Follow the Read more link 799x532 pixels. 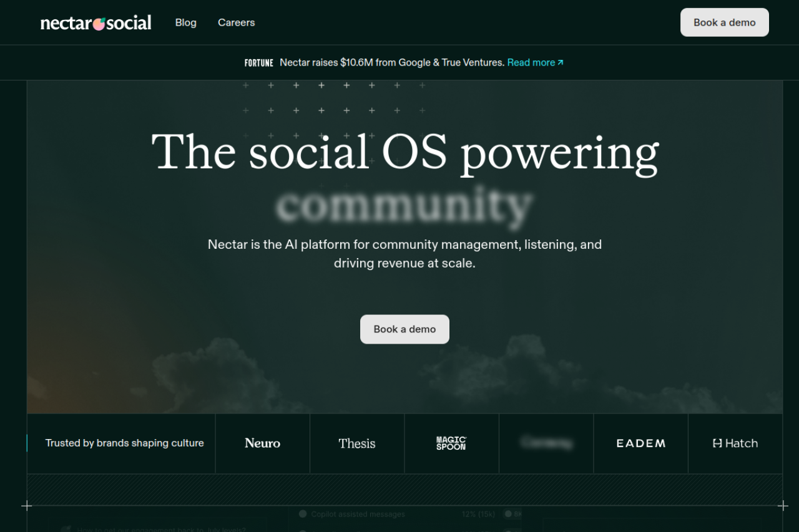pos(531,62)
